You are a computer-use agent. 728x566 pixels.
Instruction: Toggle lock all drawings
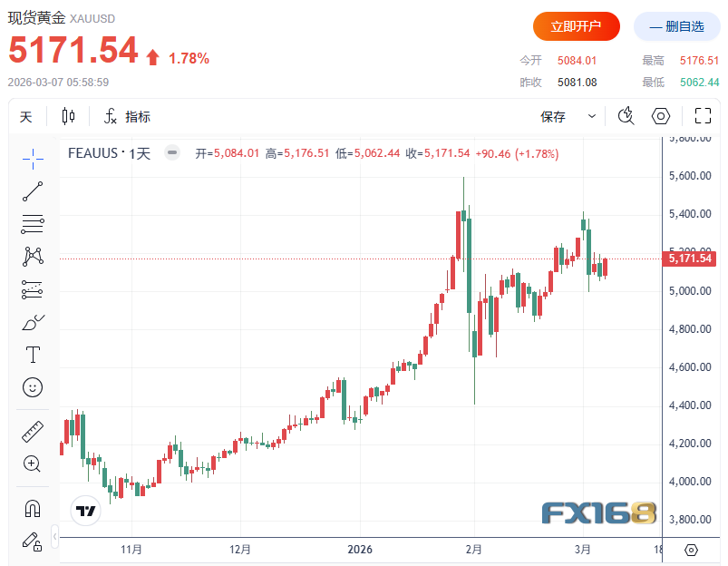pyautogui.click(x=31, y=542)
